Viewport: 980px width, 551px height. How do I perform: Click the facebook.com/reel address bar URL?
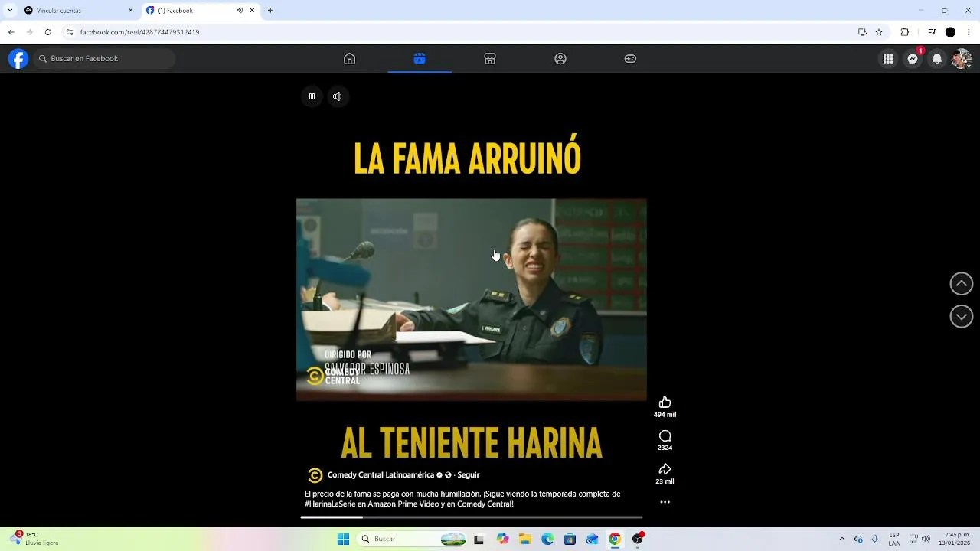[x=140, y=32]
